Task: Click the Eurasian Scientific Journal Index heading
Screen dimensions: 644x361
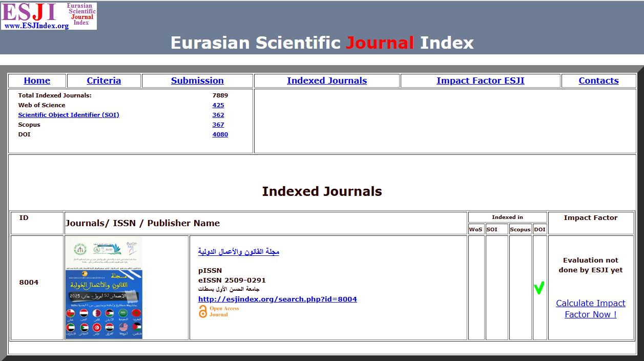Action: [322, 43]
